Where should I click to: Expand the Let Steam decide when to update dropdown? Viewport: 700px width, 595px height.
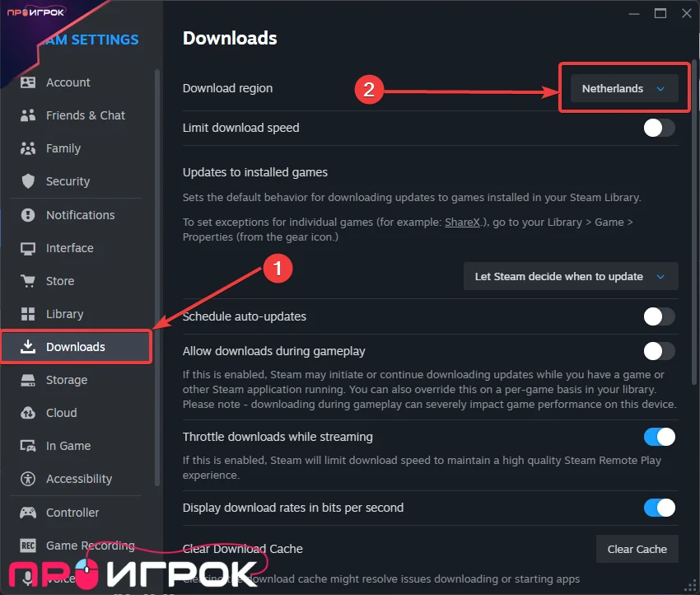[570, 277]
